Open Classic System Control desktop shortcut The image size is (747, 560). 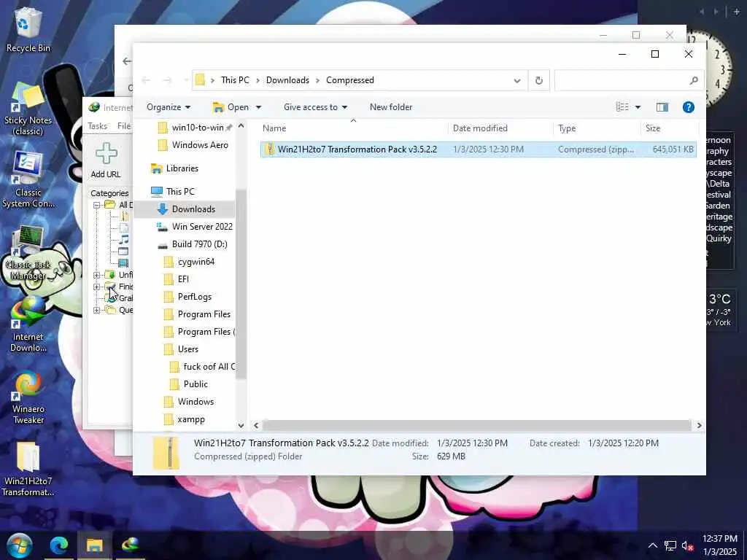click(x=28, y=180)
